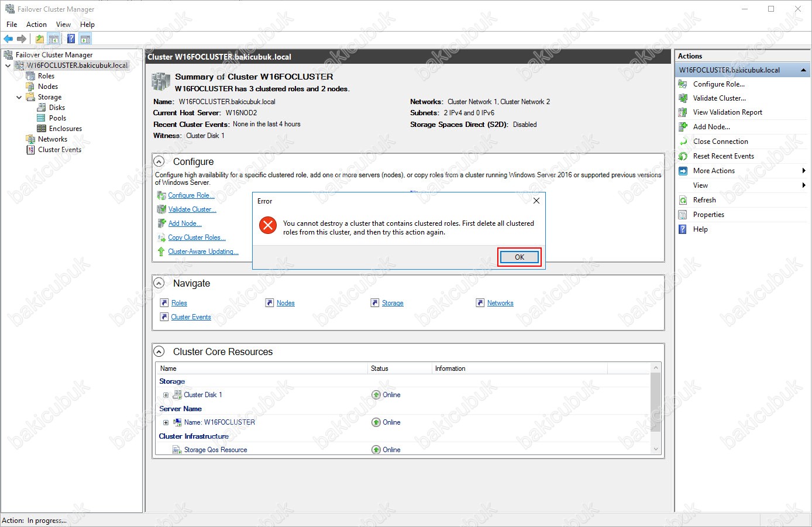Click the View Validation Report icon

(x=683, y=112)
